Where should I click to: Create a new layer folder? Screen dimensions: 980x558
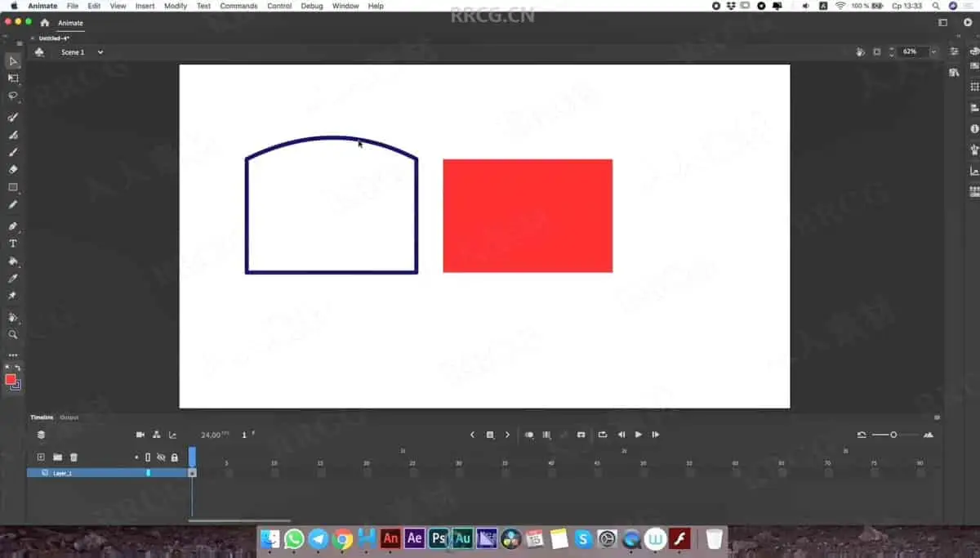[x=57, y=457]
